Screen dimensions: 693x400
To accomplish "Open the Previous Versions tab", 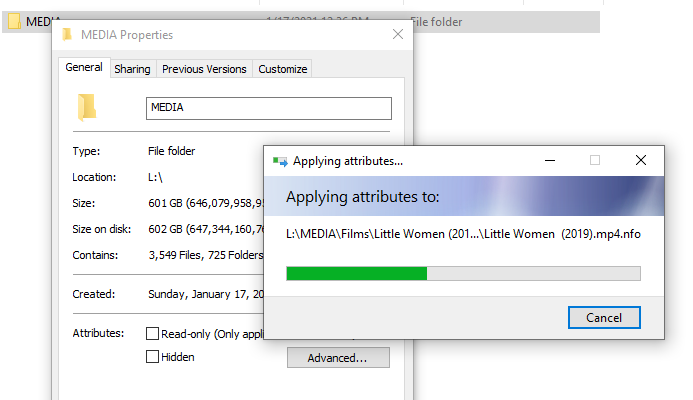I will (x=204, y=69).
